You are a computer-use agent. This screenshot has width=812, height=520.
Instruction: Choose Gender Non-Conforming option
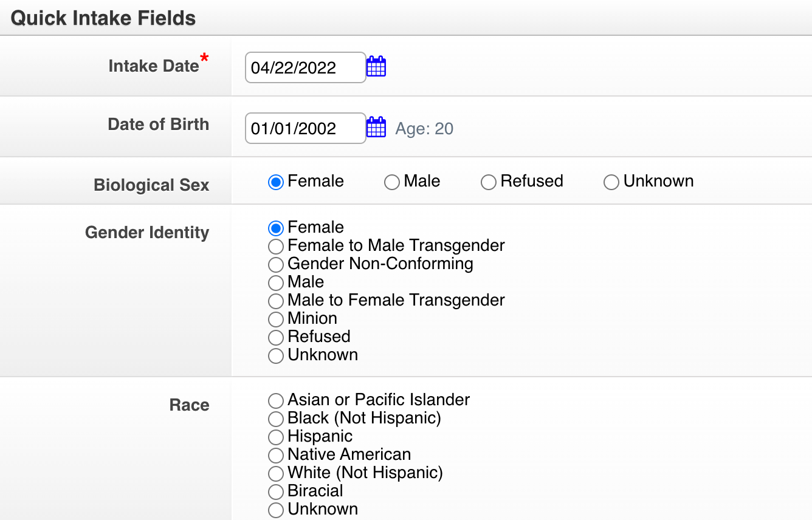[x=276, y=264]
